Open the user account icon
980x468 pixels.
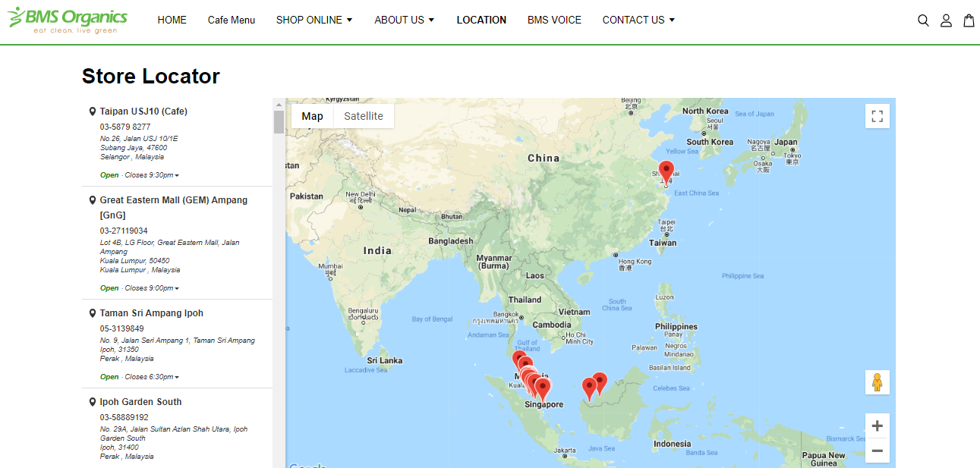[946, 20]
